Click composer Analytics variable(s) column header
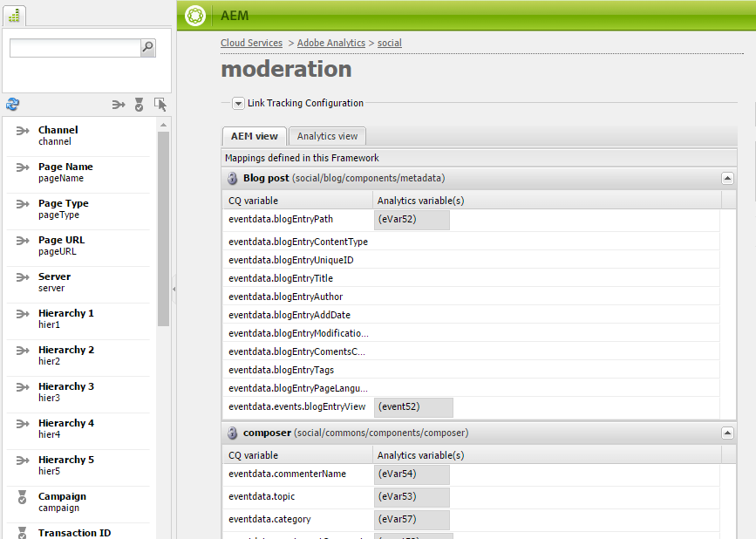Image resolution: width=756 pixels, height=539 pixels. (548, 455)
